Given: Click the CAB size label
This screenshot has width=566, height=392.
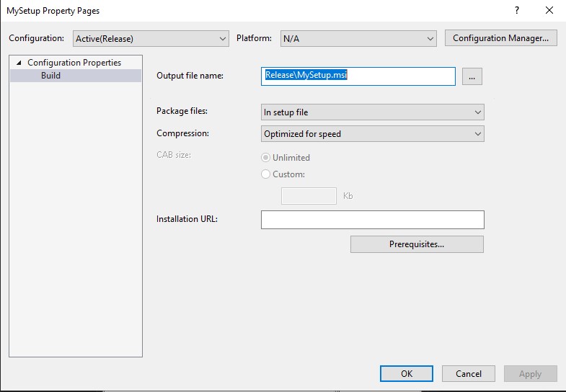Looking at the screenshot, I should (174, 155).
